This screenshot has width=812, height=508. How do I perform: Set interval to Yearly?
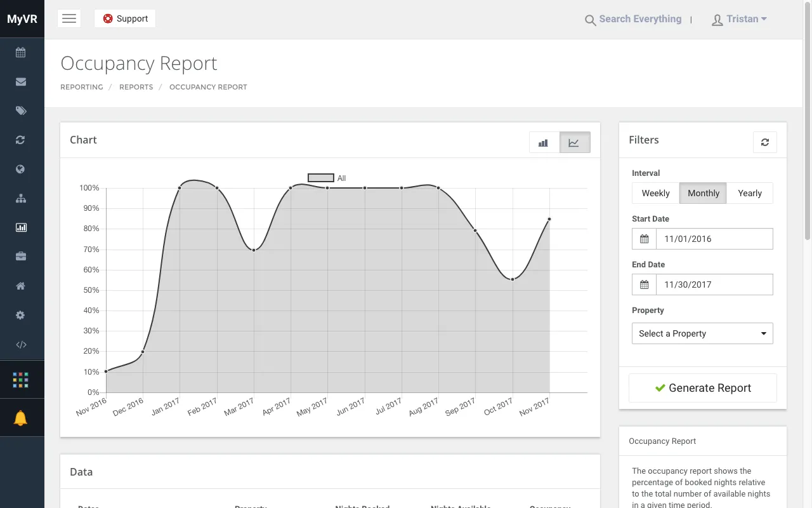pyautogui.click(x=750, y=193)
